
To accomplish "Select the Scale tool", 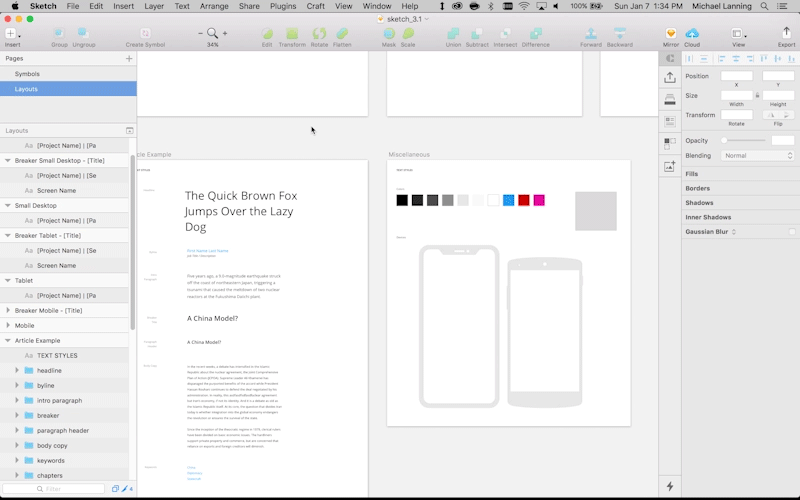I will (x=408, y=34).
